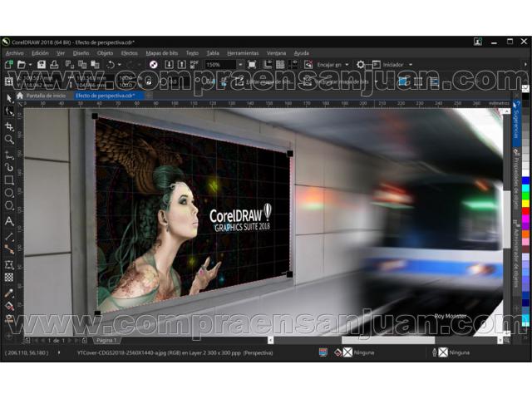This screenshot has width=532, height=399.
Task: Click the Publish to PDF icon
Action: (x=194, y=64)
